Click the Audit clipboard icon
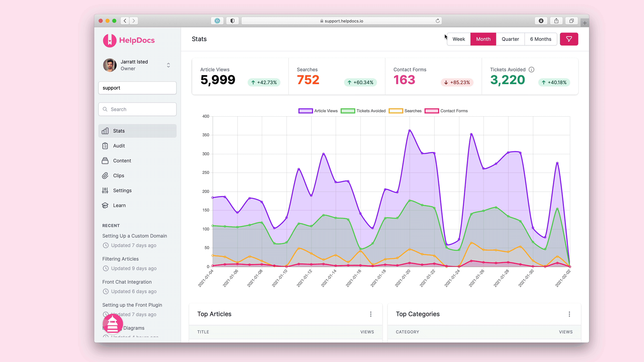Image resolution: width=644 pixels, height=362 pixels. point(105,146)
